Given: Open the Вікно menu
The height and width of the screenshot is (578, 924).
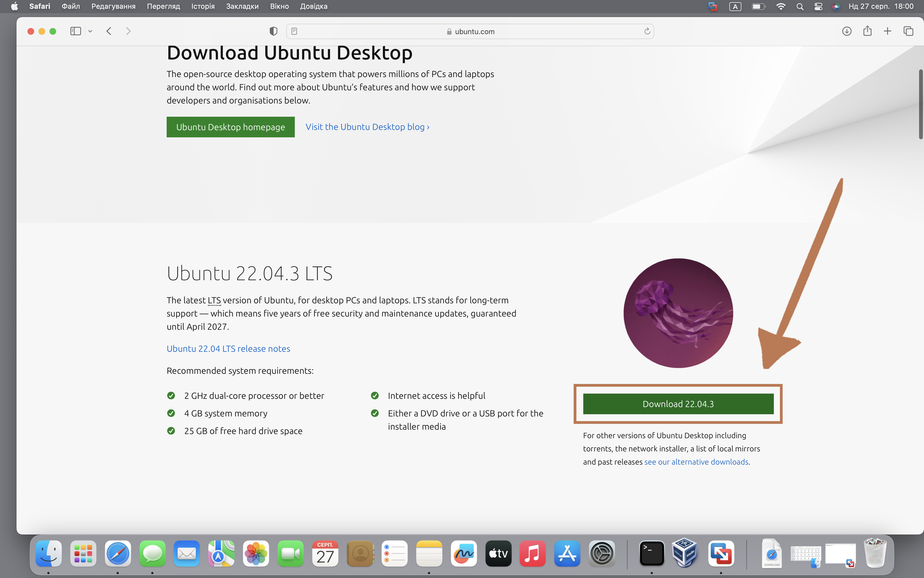Looking at the screenshot, I should tap(279, 7).
